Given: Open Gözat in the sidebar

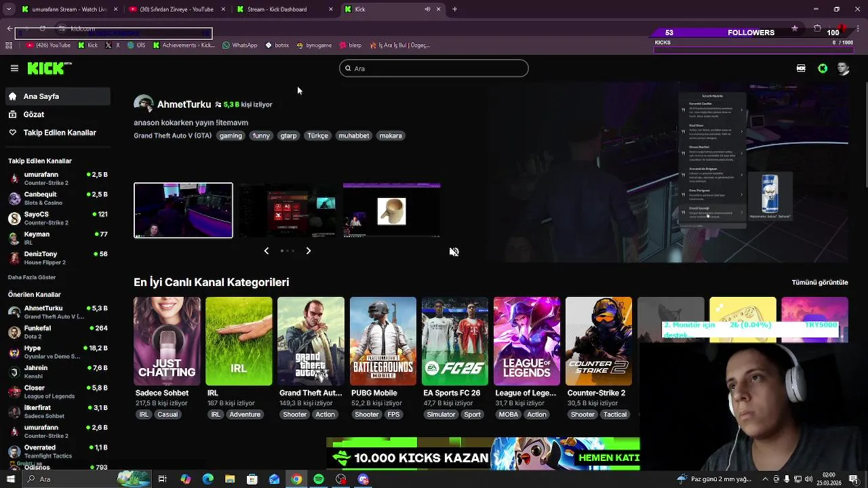Looking at the screenshot, I should click(57, 115).
